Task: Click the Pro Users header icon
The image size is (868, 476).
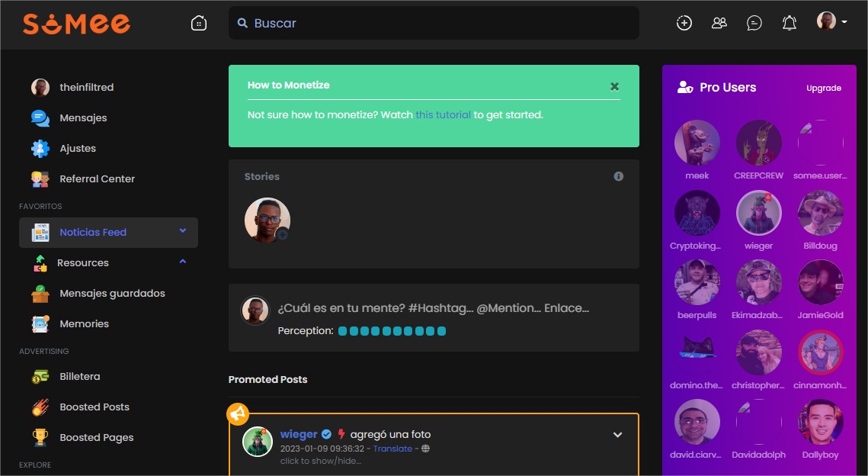Action: [685, 88]
